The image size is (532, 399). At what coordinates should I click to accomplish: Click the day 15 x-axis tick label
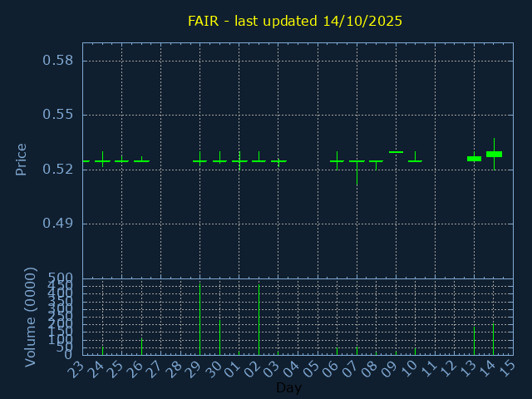pyautogui.click(x=507, y=367)
